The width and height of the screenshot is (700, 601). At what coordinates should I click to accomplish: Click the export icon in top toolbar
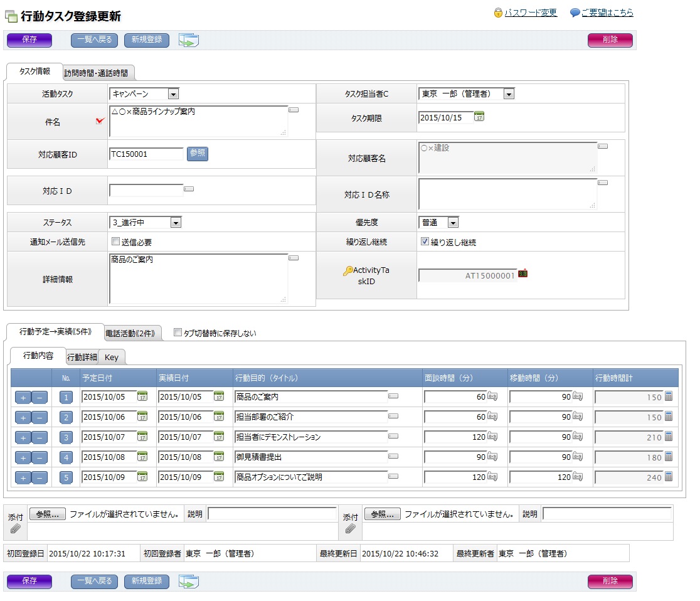tap(188, 40)
